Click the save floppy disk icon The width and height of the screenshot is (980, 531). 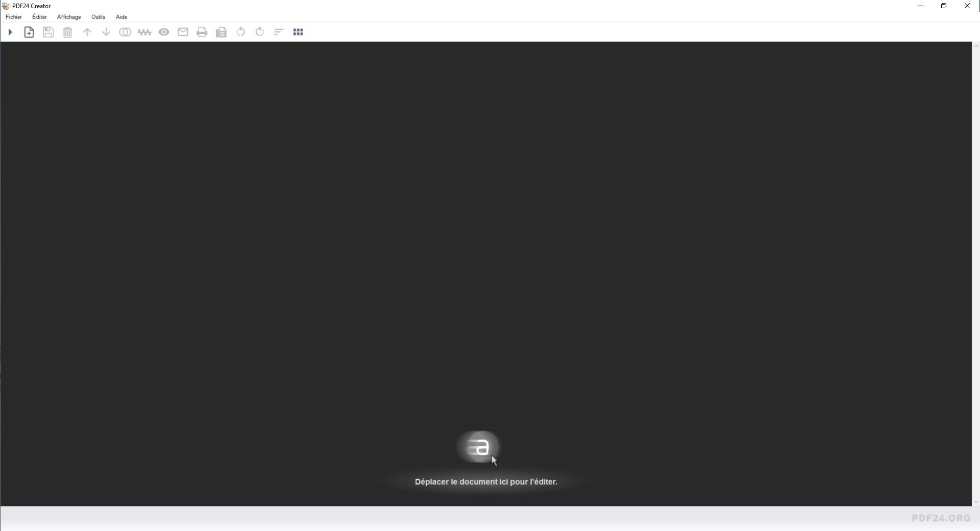tap(48, 32)
